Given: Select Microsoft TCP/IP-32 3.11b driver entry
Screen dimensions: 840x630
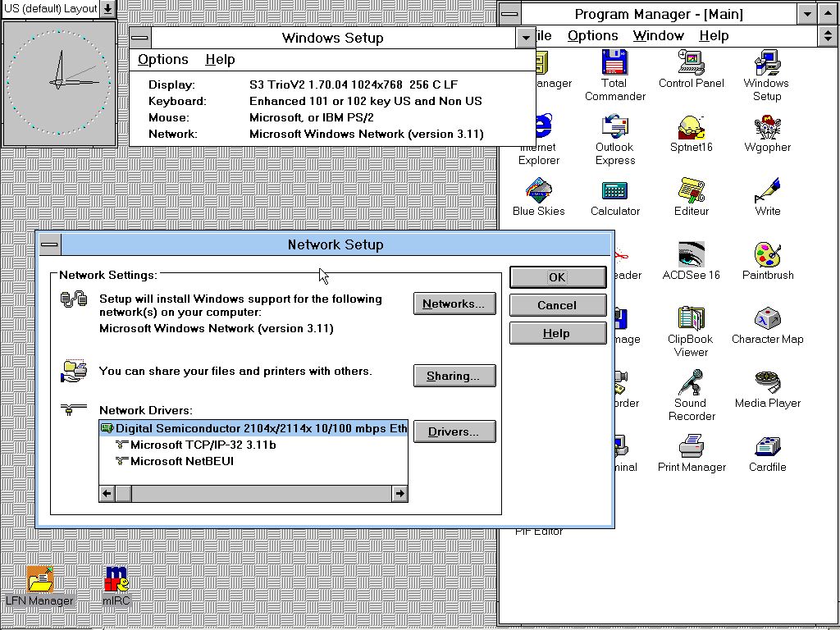Looking at the screenshot, I should 203,445.
